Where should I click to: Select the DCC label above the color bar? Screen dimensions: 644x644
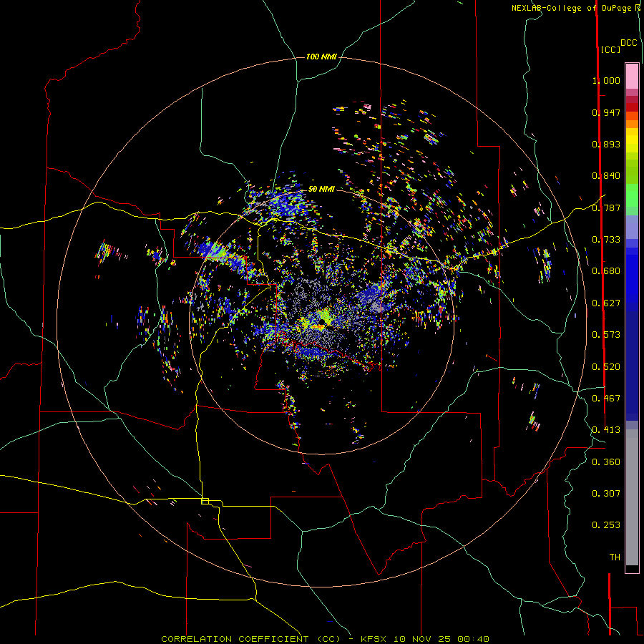point(629,43)
